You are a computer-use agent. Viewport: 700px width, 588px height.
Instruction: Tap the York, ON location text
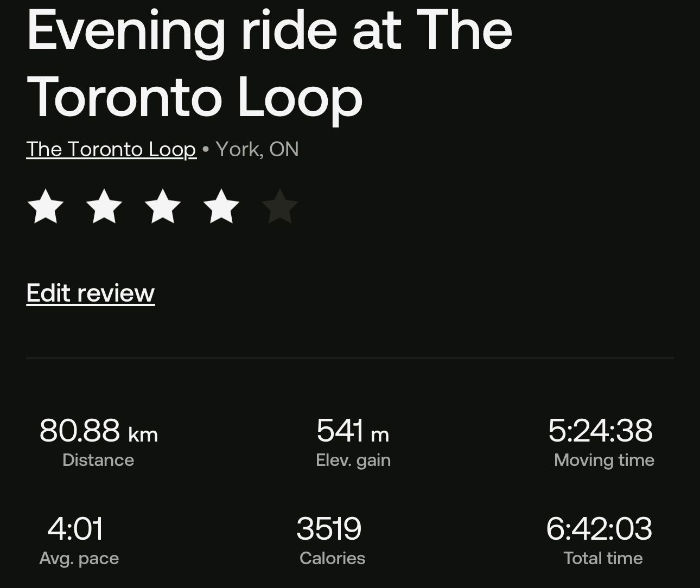coord(257,149)
